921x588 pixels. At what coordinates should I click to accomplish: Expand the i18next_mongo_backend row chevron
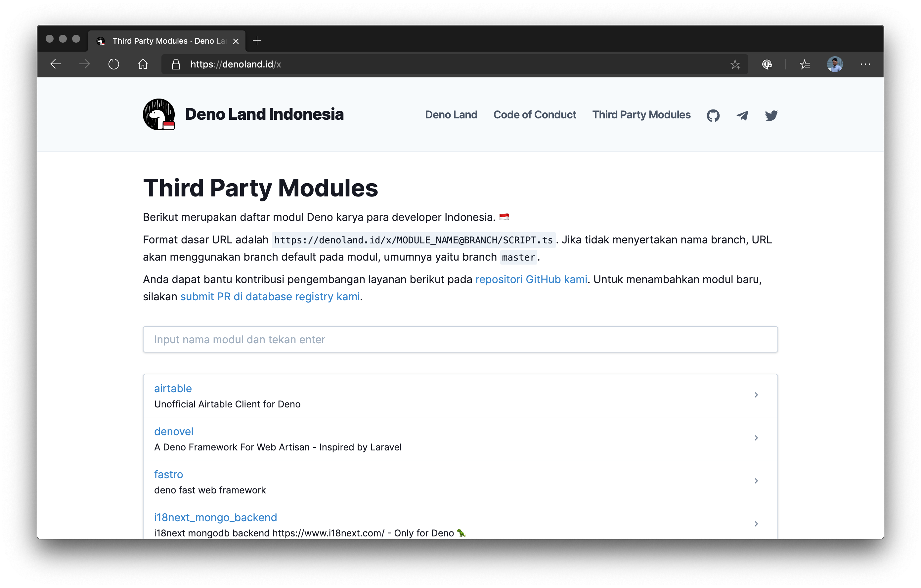pos(756,524)
